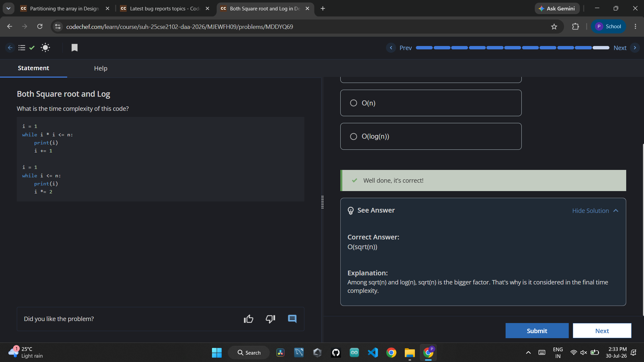
Task: Open Arduino IDE from taskbar
Action: tap(354, 353)
